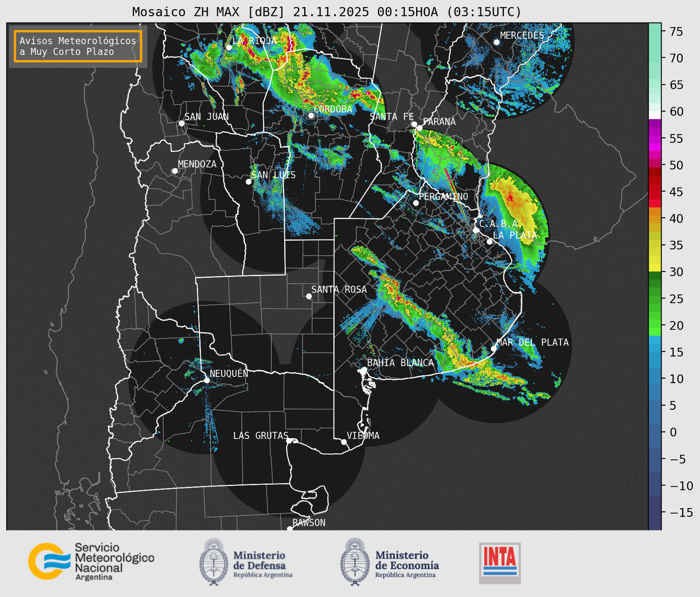Select the Santa Fe city dot
The width and height of the screenshot is (700, 597).
pyautogui.click(x=414, y=124)
